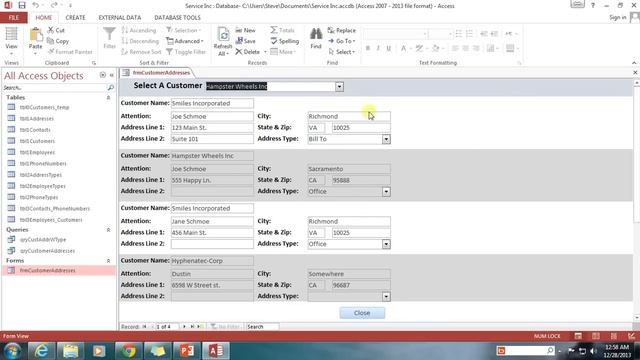This screenshot has width=640, height=360.
Task: Click the Close button on form
Action: coord(362,313)
